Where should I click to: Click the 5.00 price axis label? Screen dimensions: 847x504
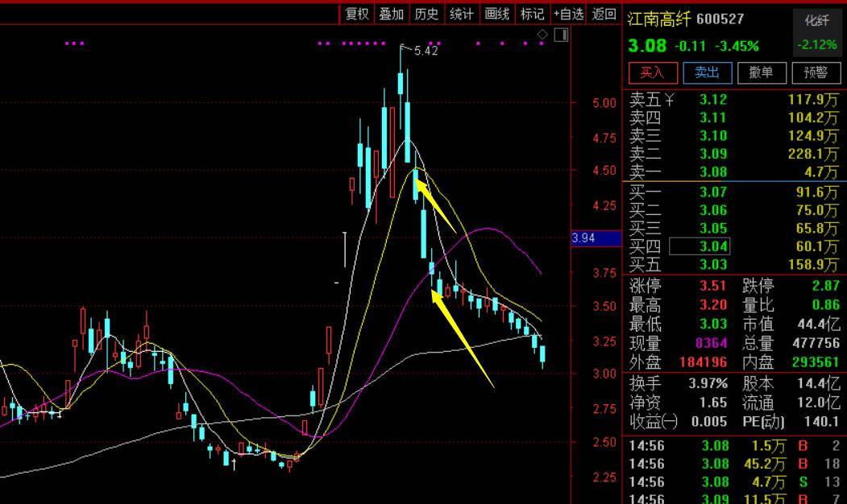604,103
